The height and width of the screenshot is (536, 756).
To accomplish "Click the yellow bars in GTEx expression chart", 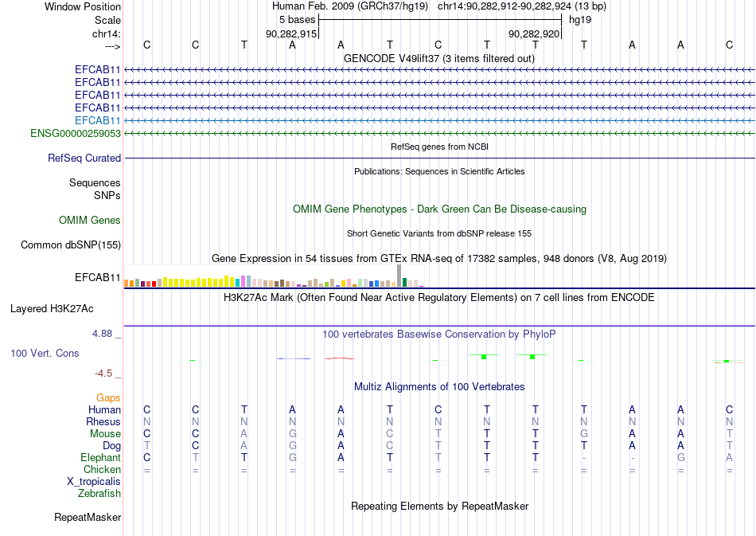I will (x=197, y=282).
